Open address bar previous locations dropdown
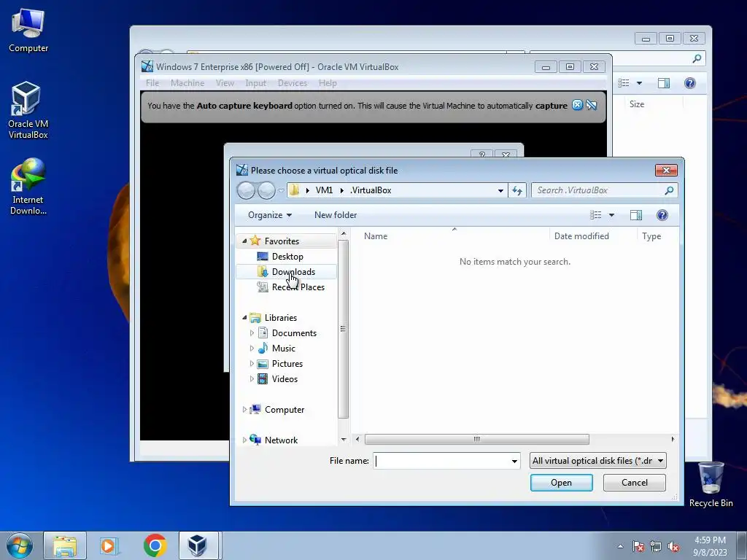Viewport: 747px width, 560px height. coord(500,190)
